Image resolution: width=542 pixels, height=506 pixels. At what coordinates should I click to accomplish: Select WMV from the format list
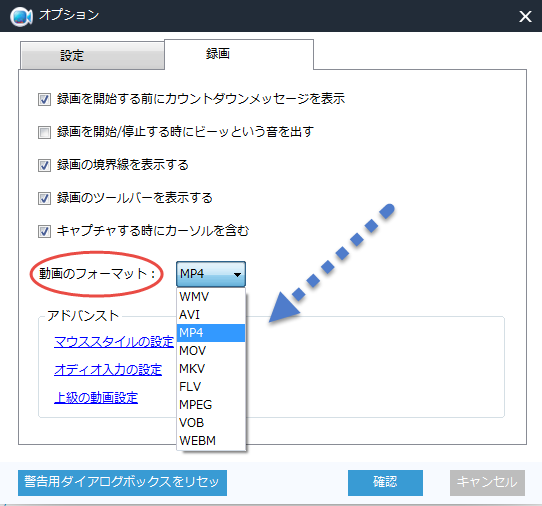coord(211,297)
